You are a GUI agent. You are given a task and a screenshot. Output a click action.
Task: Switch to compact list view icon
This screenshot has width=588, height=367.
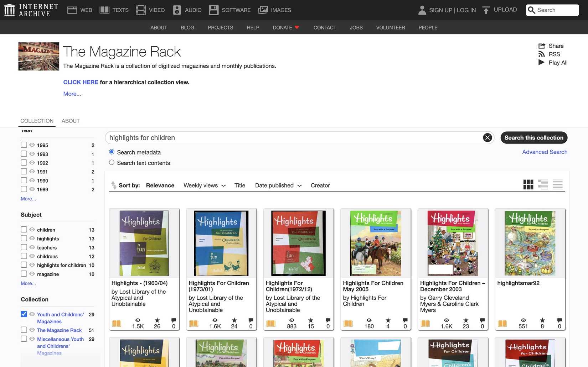(558, 184)
